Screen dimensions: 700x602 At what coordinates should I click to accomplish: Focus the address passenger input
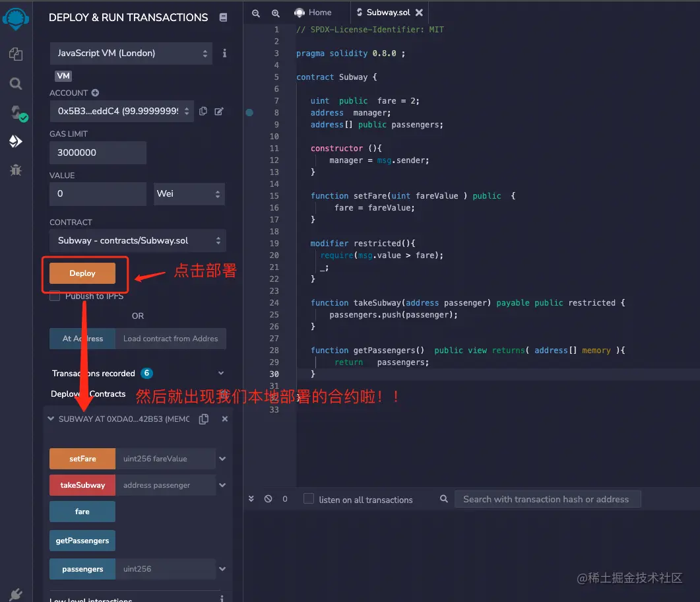[x=165, y=485]
